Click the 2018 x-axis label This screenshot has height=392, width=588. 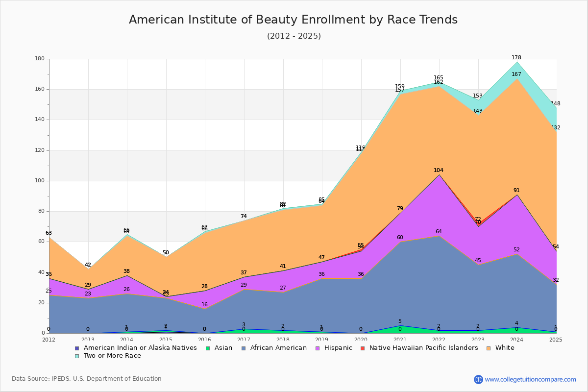[x=283, y=340]
